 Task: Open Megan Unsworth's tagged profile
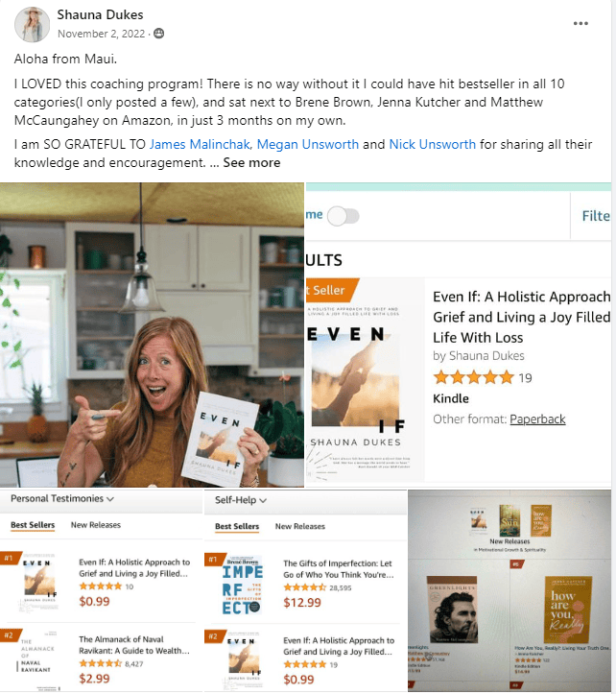click(308, 144)
